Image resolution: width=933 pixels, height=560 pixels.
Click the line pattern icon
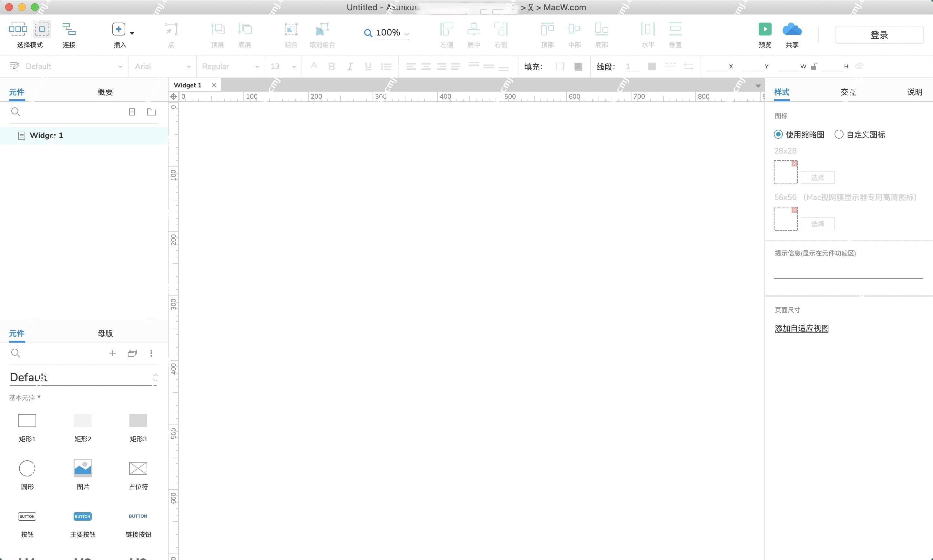tap(670, 66)
